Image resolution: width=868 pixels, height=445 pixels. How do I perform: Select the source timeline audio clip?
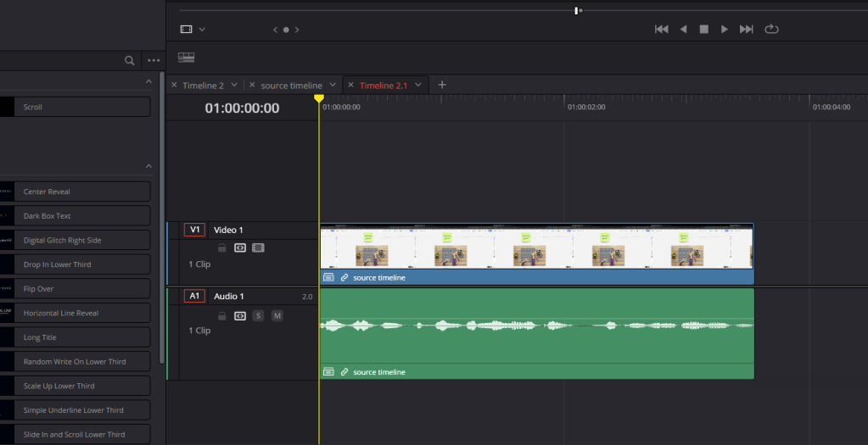(x=537, y=334)
